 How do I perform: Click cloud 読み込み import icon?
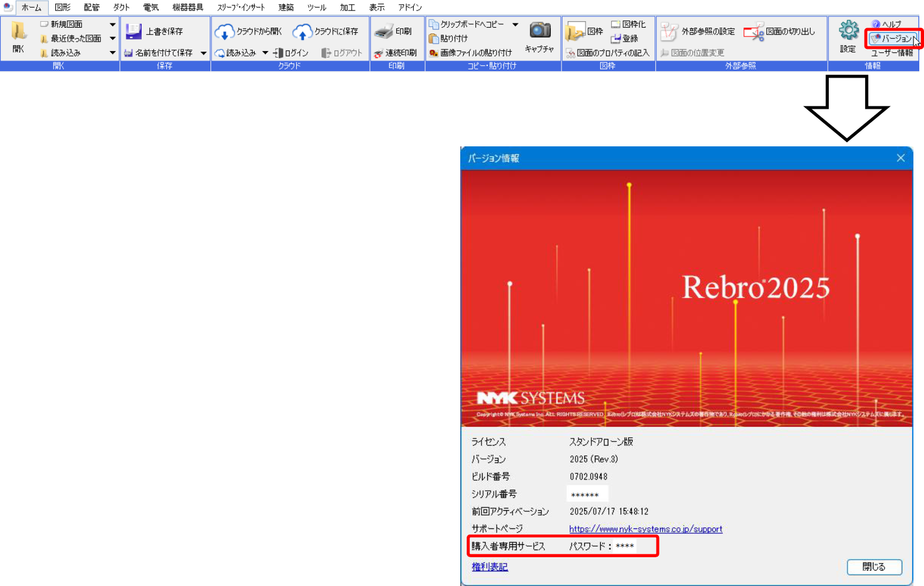tap(220, 53)
